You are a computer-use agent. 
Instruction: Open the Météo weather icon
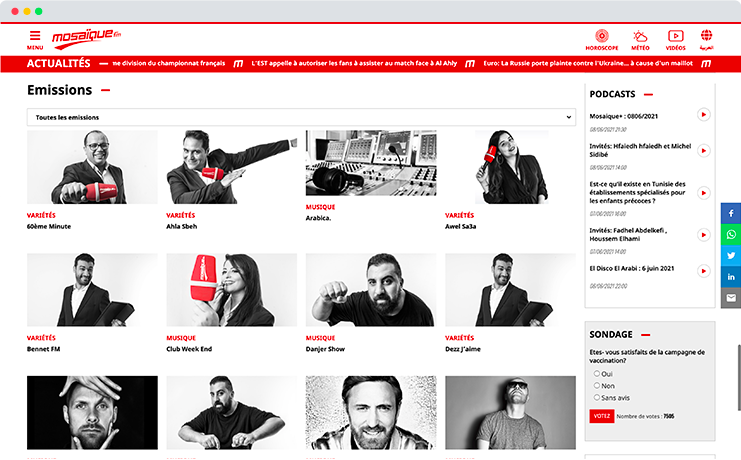click(640, 40)
